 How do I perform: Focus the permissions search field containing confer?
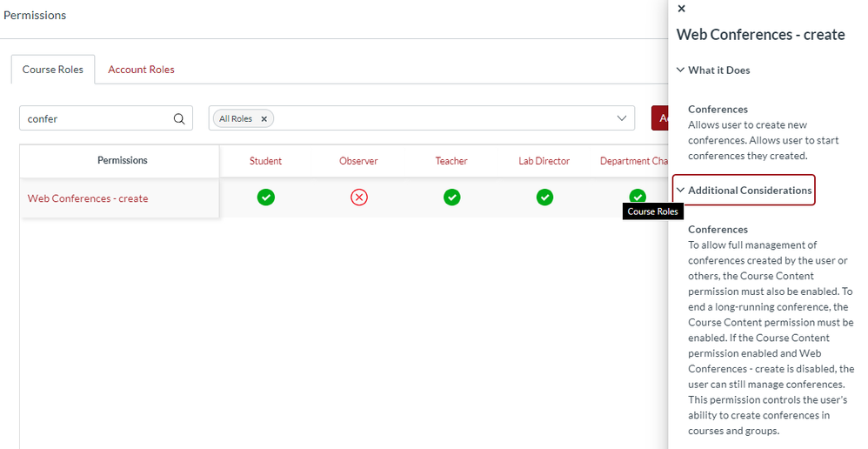[x=96, y=118]
